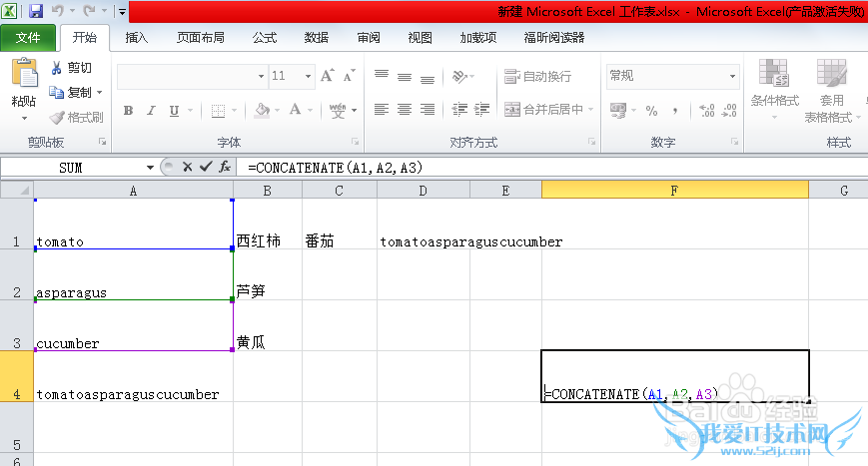This screenshot has height=466, width=868.
Task: Select cell D1 containing tomatoasparaguscucumber
Action: tap(423, 242)
